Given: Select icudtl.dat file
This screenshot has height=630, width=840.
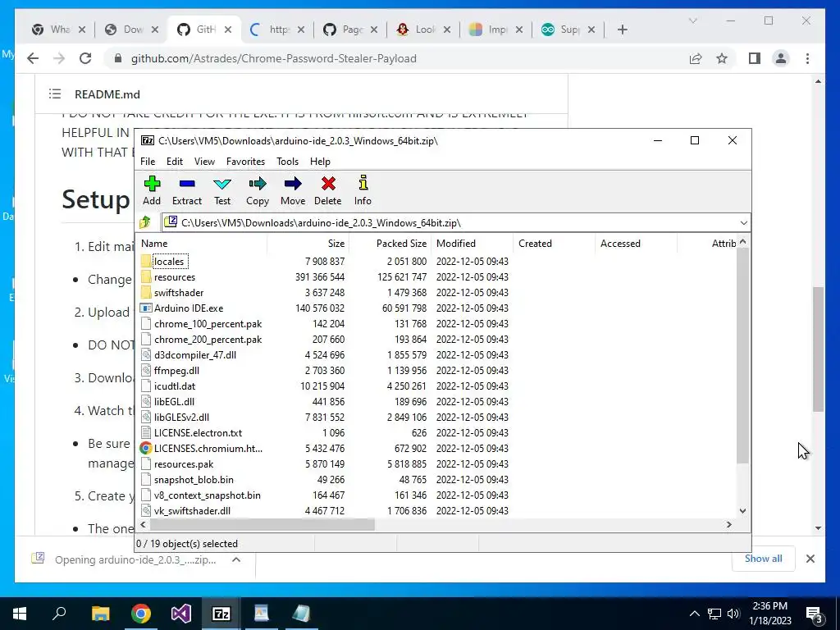Looking at the screenshot, I should [x=175, y=386].
